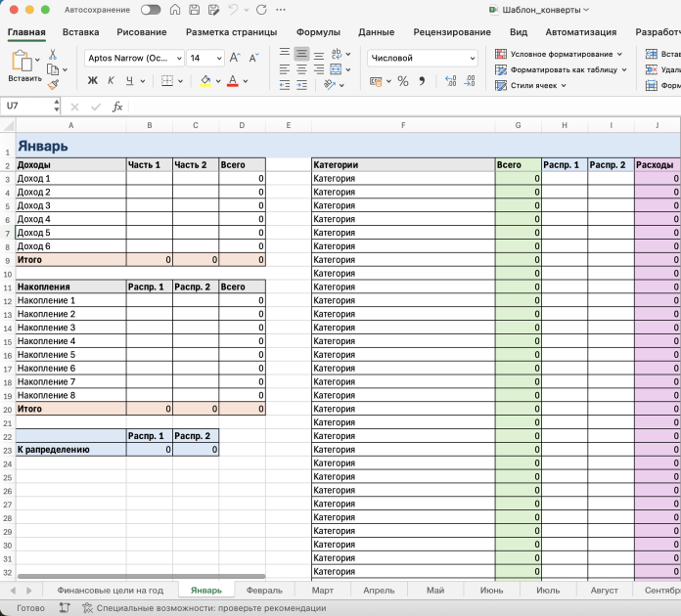The width and height of the screenshot is (681, 616).
Task: Open the Рецензирование tab
Action: [452, 32]
